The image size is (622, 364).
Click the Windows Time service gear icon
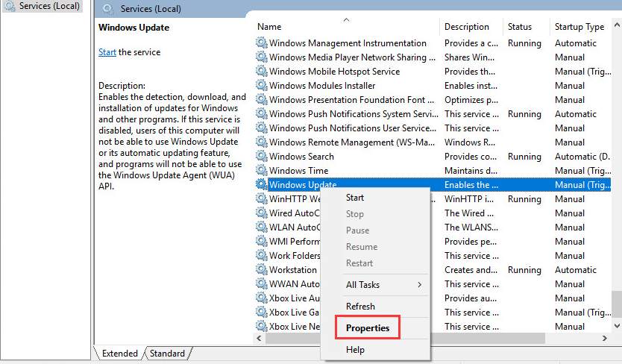tap(262, 170)
